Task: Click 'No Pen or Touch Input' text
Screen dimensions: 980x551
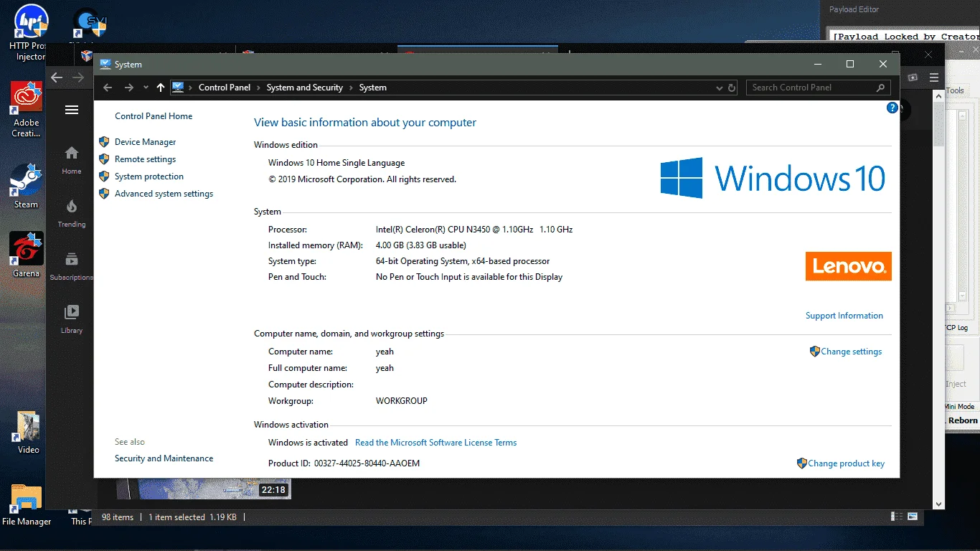Action: [469, 277]
